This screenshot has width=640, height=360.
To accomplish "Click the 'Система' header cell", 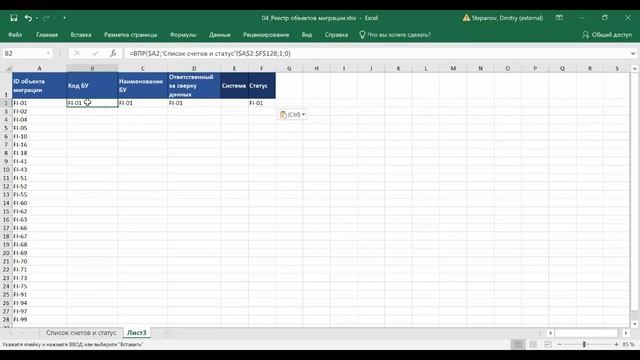I will coord(234,85).
